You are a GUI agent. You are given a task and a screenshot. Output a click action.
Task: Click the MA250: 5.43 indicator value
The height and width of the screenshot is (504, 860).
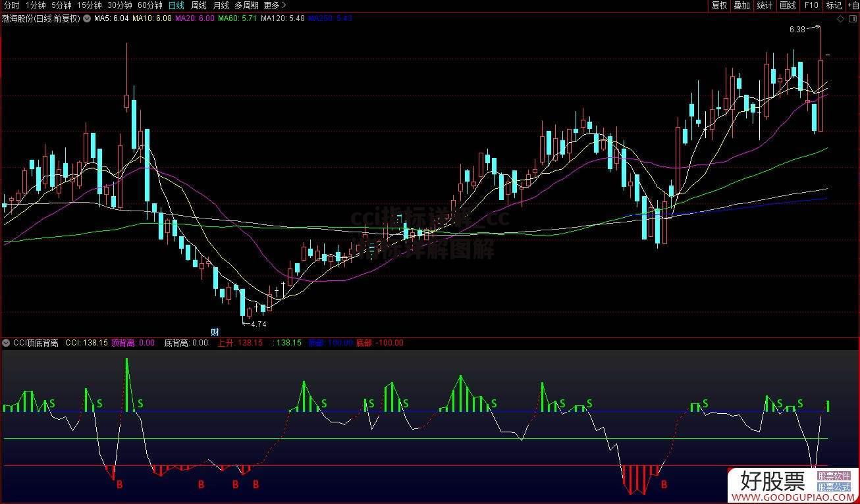coord(330,18)
